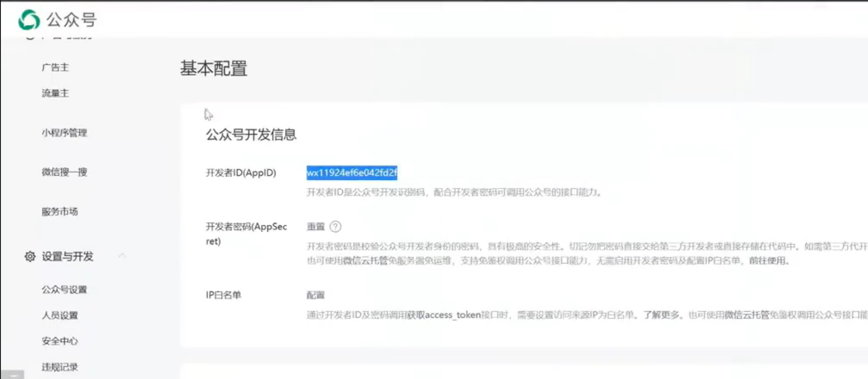Click the WeChat 公众号 logo icon
This screenshot has height=379, width=868.
pos(29,20)
